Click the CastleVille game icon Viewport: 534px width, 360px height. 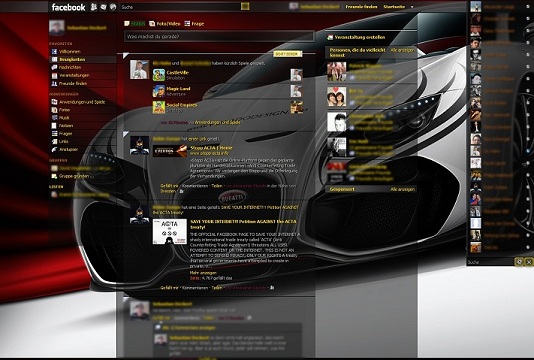point(159,75)
